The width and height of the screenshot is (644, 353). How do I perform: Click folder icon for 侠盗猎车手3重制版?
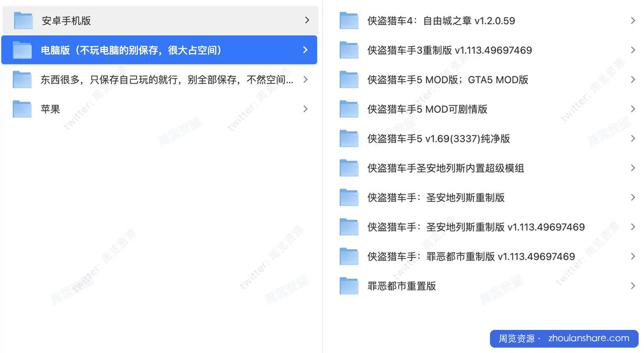(x=349, y=50)
